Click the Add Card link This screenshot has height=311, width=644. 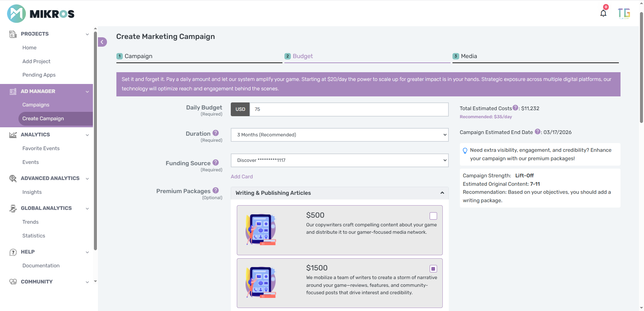[x=241, y=177]
